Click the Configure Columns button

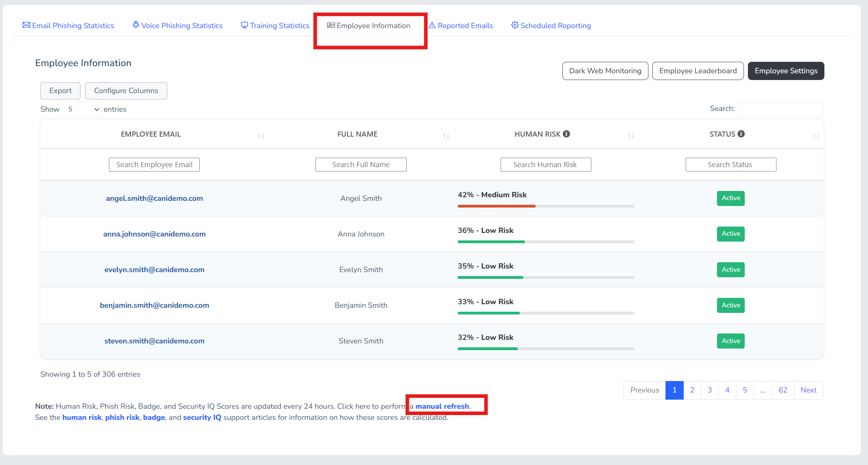(126, 91)
